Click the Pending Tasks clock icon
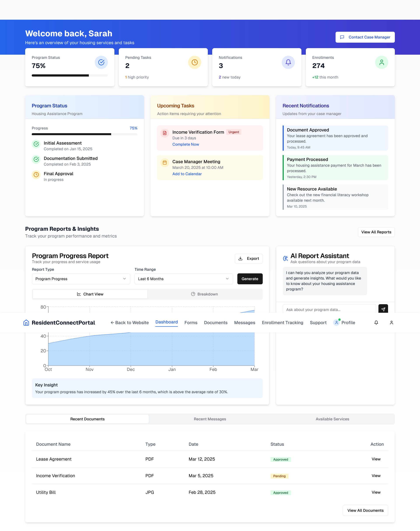420x531 pixels. [194, 62]
